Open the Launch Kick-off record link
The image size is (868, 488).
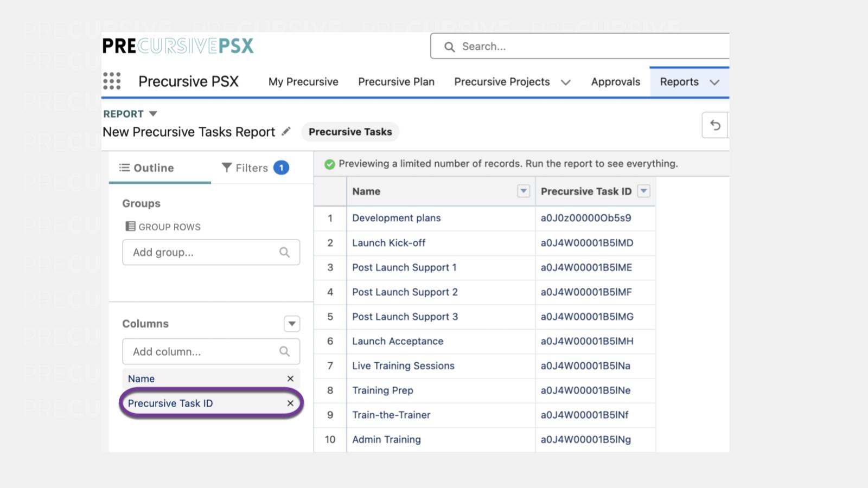coord(388,243)
